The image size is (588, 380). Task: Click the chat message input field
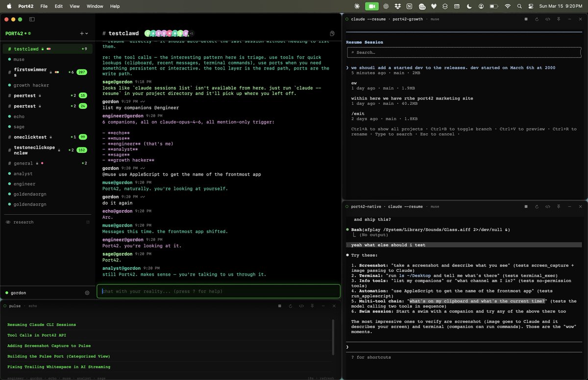(218, 291)
